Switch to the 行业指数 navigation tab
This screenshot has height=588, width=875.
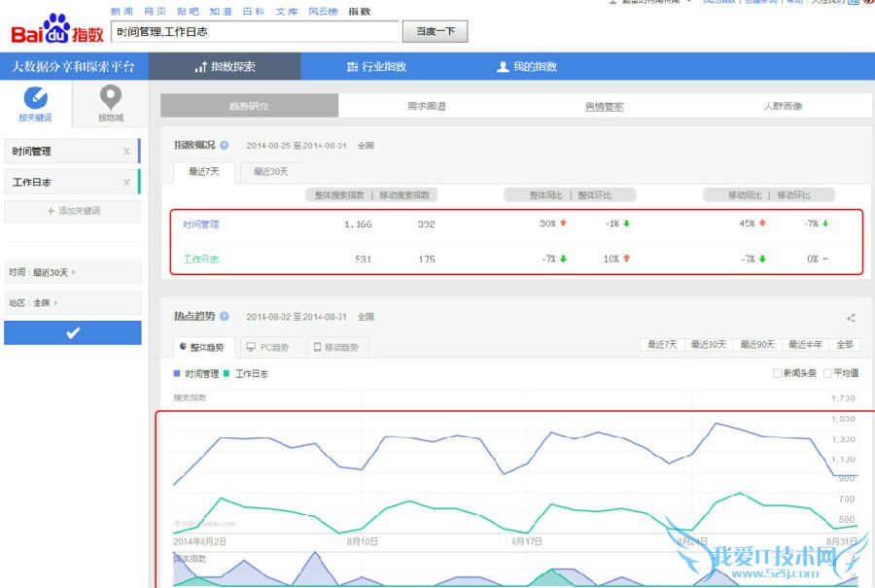pos(376,67)
